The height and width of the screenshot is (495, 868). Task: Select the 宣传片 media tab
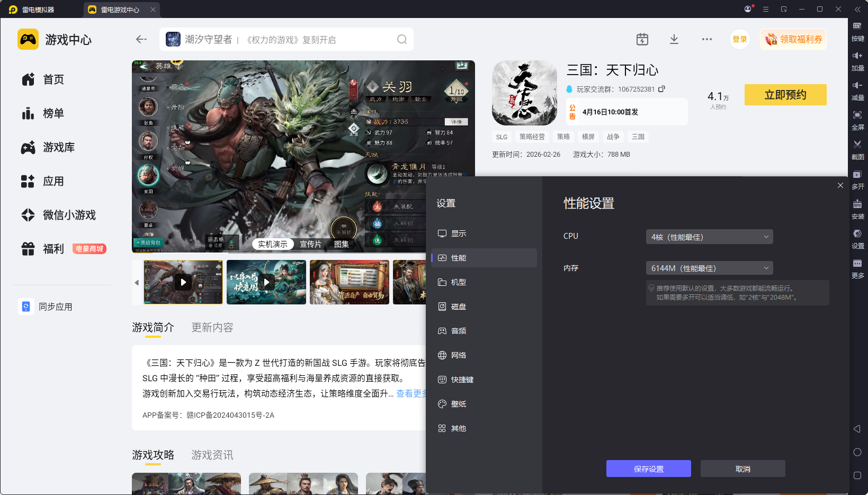coord(310,244)
